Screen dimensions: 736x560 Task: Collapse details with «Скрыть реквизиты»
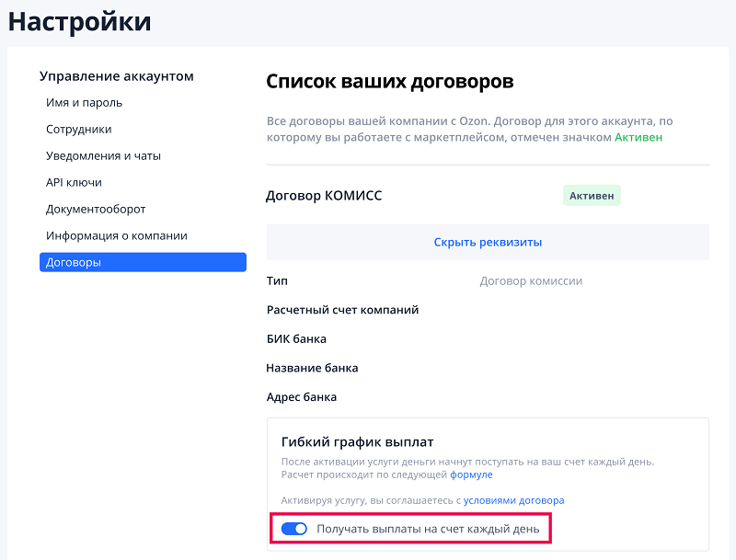point(488,243)
